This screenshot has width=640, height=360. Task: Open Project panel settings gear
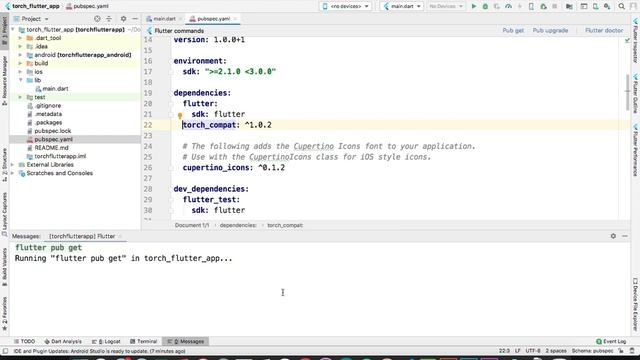pos(123,19)
